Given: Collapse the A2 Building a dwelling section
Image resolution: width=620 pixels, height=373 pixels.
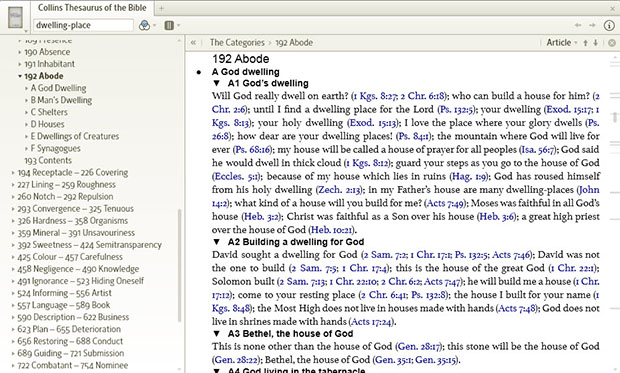Looking at the screenshot, I should point(216,242).
